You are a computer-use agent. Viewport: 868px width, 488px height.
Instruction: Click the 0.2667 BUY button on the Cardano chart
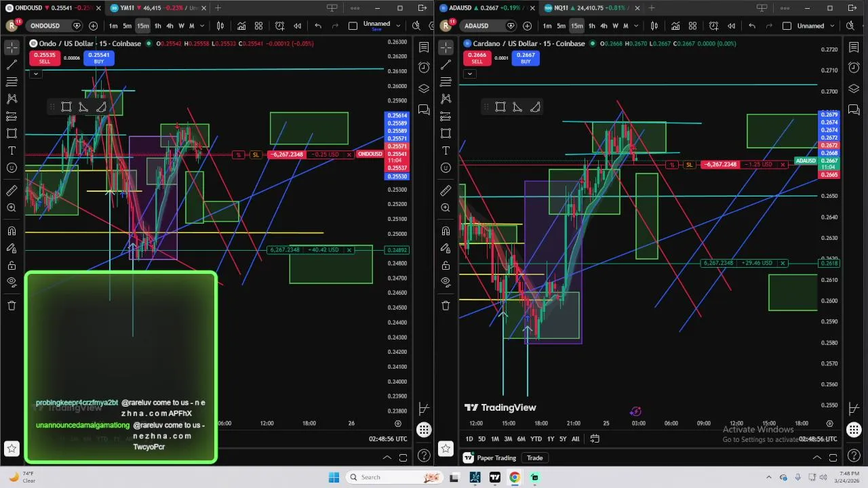pyautogui.click(x=526, y=58)
